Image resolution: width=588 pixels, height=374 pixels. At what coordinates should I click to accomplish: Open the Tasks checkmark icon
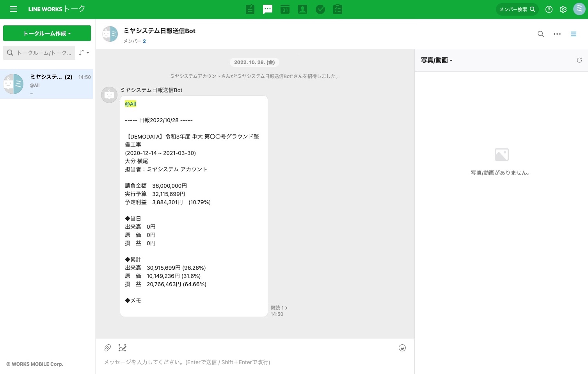(320, 9)
